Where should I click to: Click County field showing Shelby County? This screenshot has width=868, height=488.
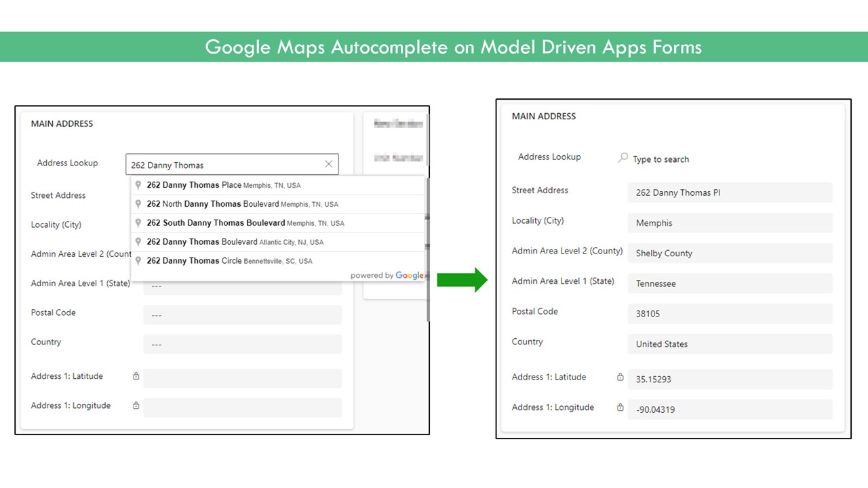[730, 253]
